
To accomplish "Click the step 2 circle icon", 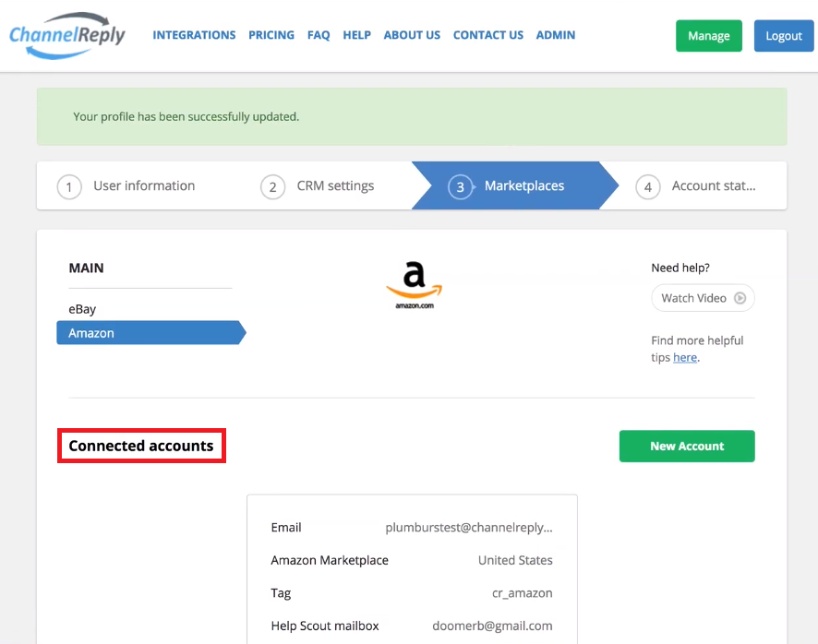I will (x=273, y=186).
